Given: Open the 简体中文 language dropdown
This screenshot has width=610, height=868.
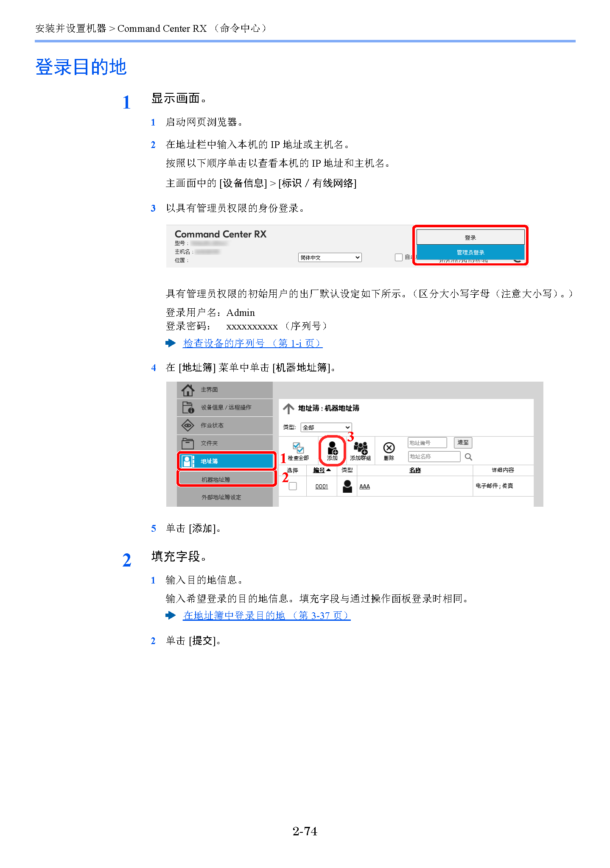Looking at the screenshot, I should click(330, 257).
